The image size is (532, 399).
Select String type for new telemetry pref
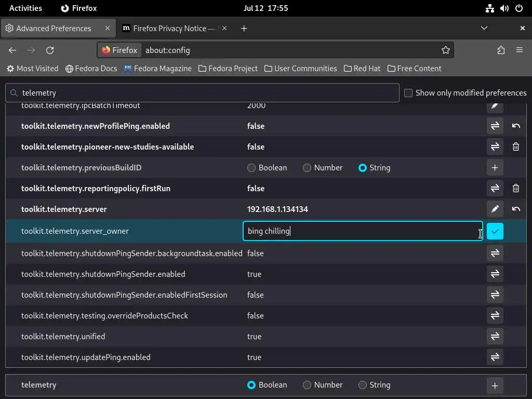click(362, 385)
